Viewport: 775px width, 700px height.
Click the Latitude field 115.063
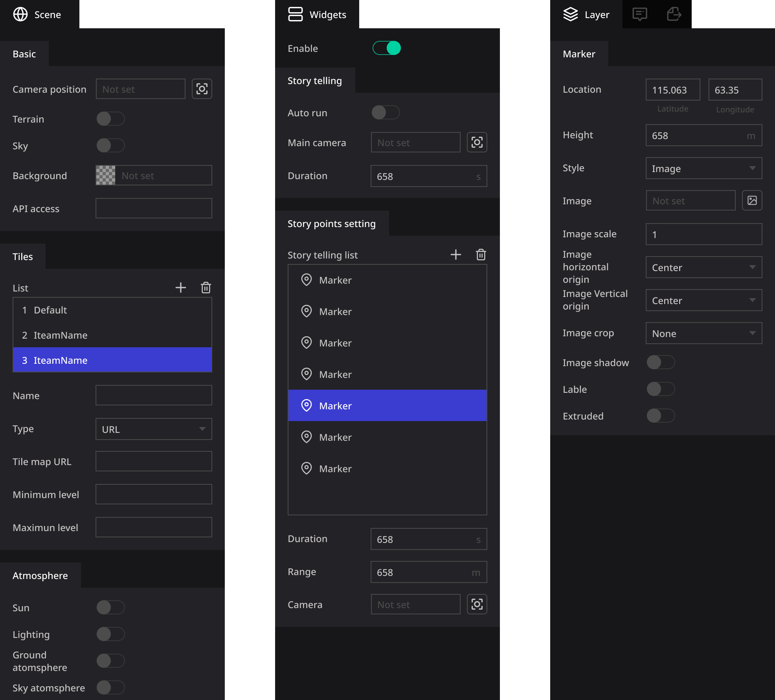tap(673, 90)
